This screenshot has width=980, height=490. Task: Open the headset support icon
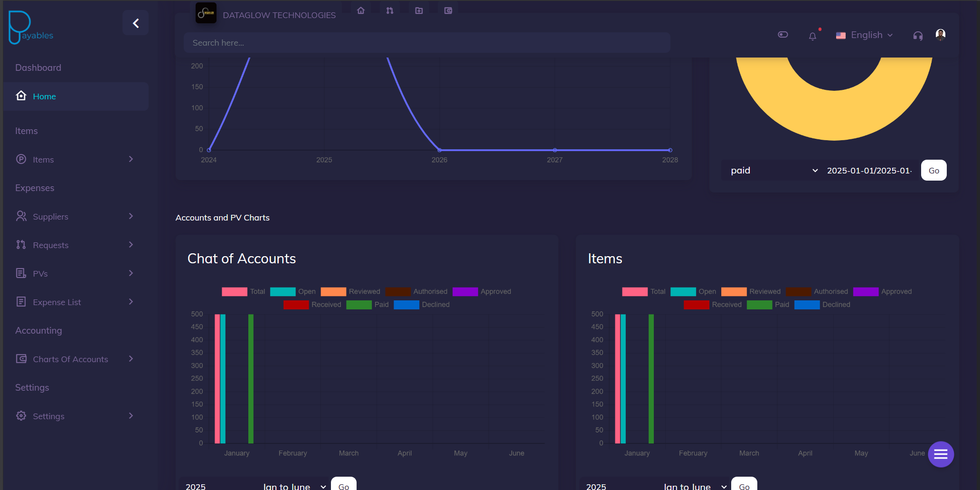tap(918, 36)
